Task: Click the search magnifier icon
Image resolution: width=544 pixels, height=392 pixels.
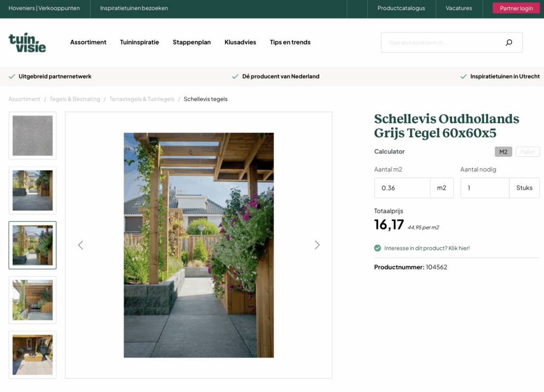Action: [x=508, y=42]
